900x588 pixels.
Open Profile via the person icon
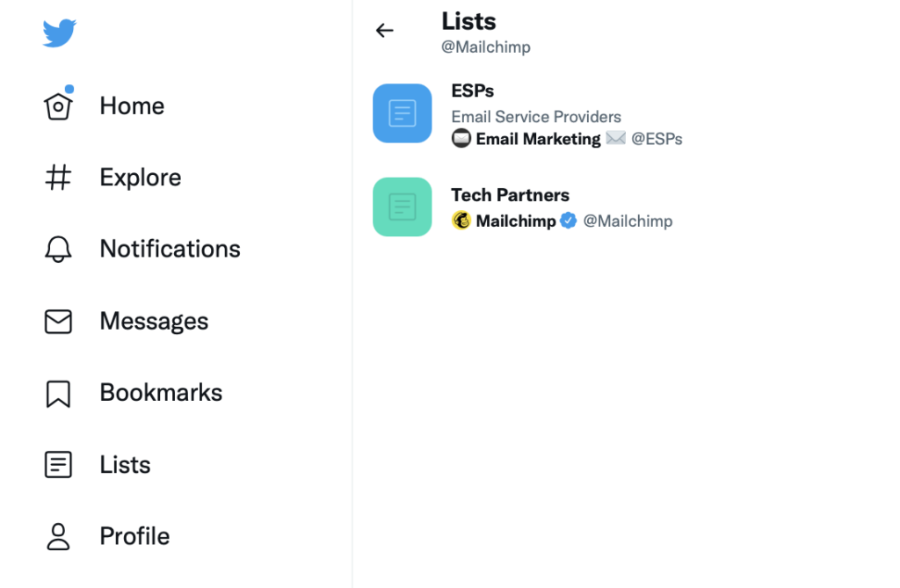[x=58, y=536]
